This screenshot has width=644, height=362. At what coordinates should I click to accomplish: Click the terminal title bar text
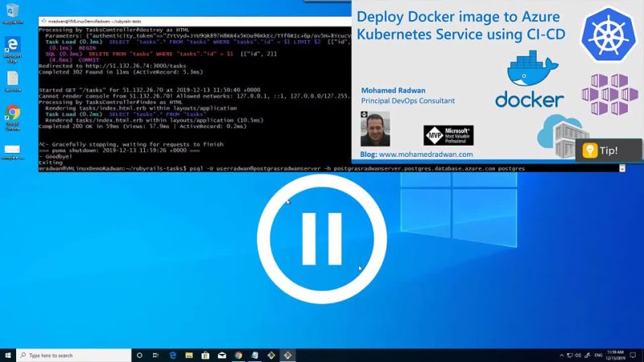[x=94, y=22]
